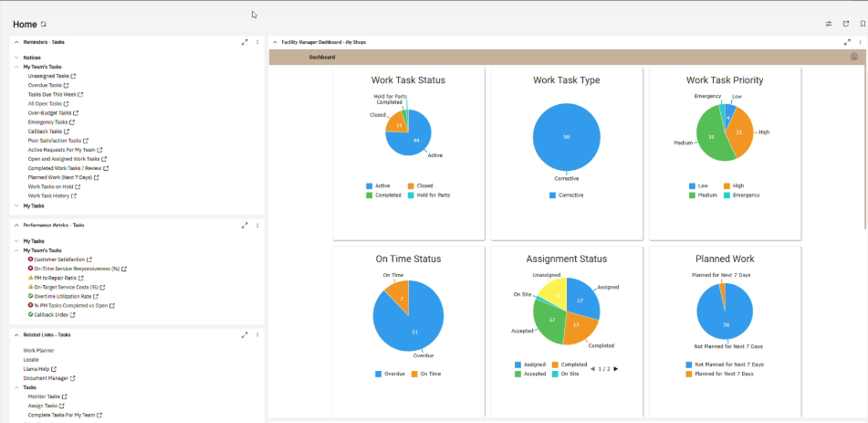Open the Related Links - Tasks kebab menu
The image size is (868, 423).
pyautogui.click(x=257, y=335)
